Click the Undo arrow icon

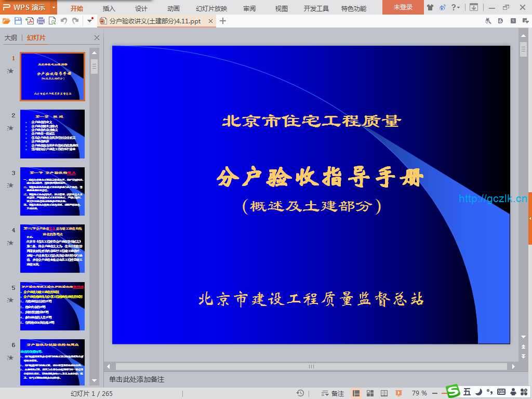click(64, 21)
